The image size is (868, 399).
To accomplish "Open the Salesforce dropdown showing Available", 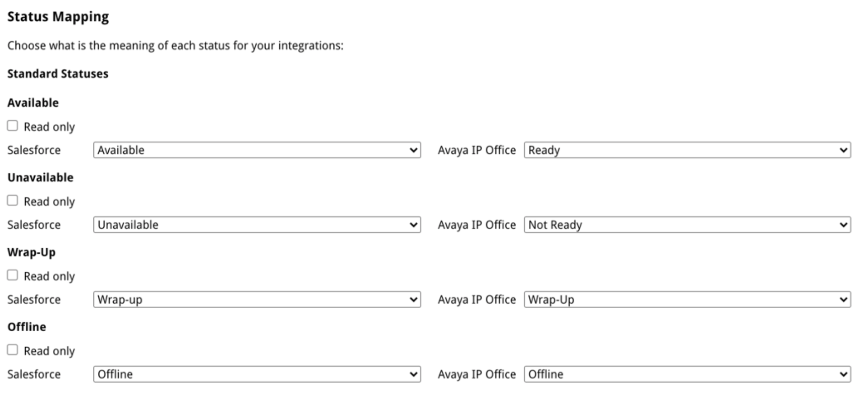I will [257, 150].
